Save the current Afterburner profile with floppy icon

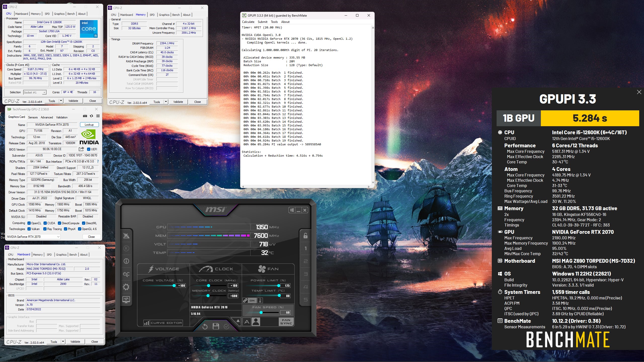(216, 326)
